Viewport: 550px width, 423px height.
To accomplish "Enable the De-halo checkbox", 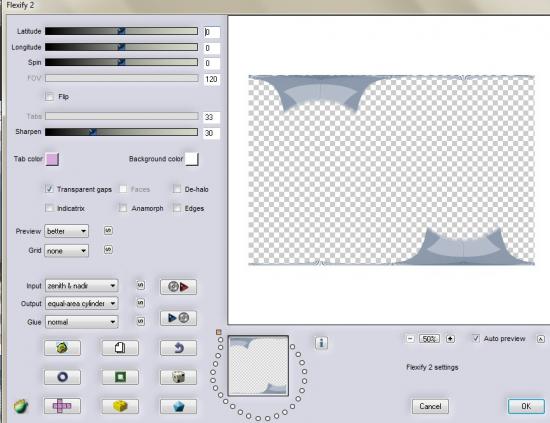I will click(x=177, y=189).
